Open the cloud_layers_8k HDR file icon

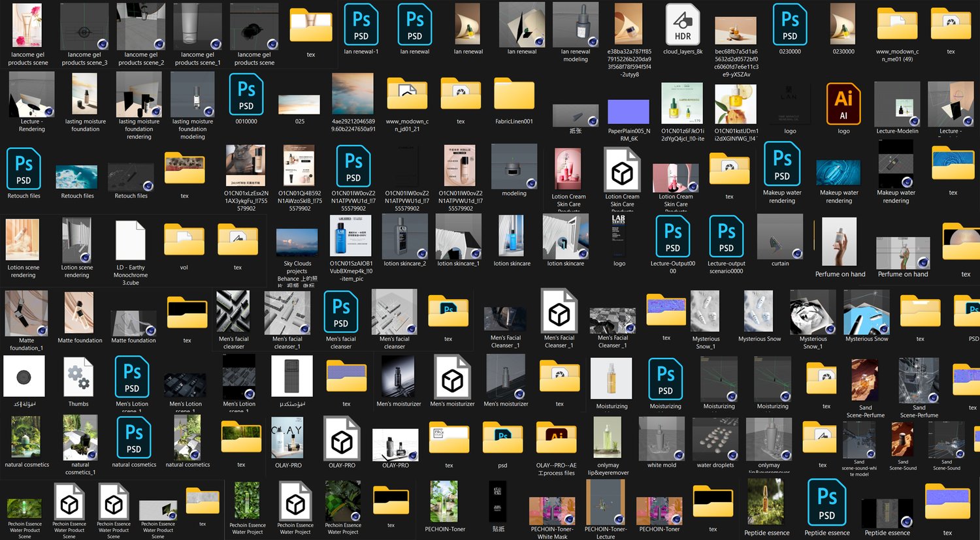coord(683,24)
